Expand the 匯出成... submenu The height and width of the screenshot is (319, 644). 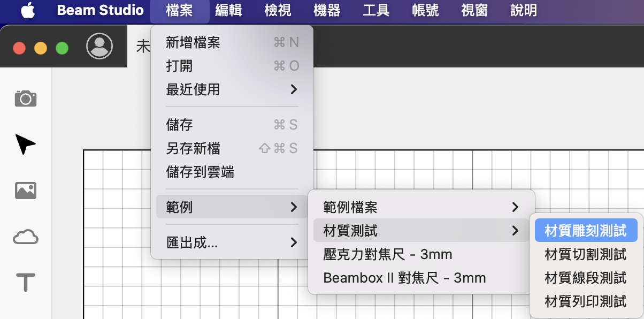tap(232, 242)
